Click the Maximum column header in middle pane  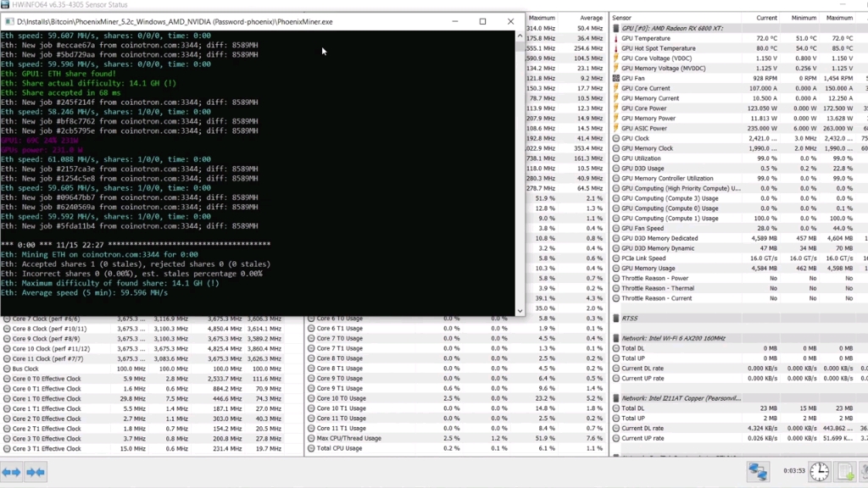(542, 18)
